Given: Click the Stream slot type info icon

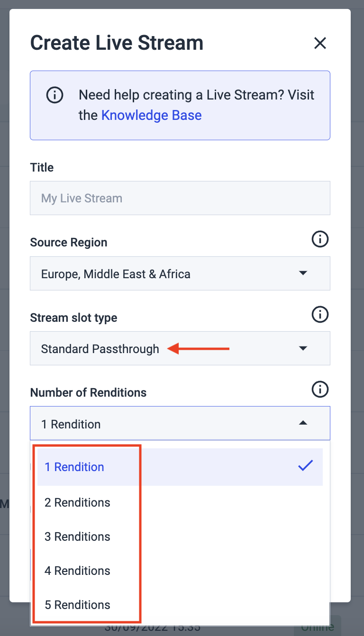Looking at the screenshot, I should (x=320, y=314).
